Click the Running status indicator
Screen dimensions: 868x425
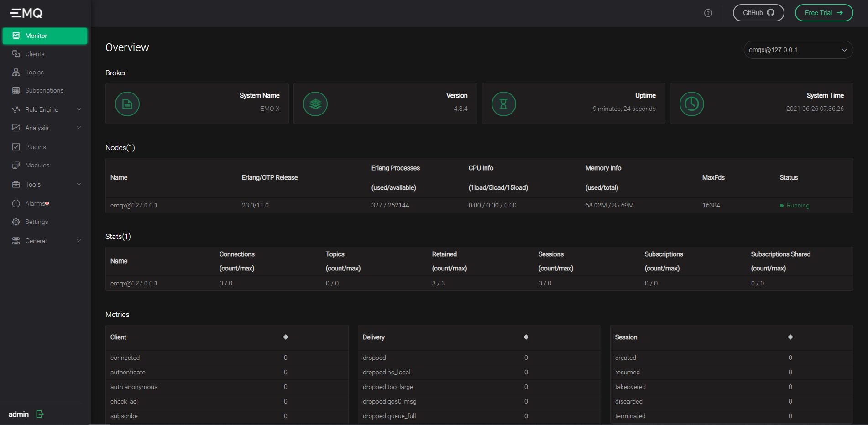tap(795, 205)
